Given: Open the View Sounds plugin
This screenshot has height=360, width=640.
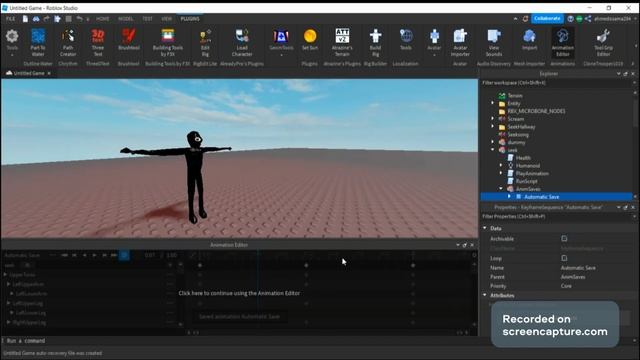Looking at the screenshot, I should 494,43.
